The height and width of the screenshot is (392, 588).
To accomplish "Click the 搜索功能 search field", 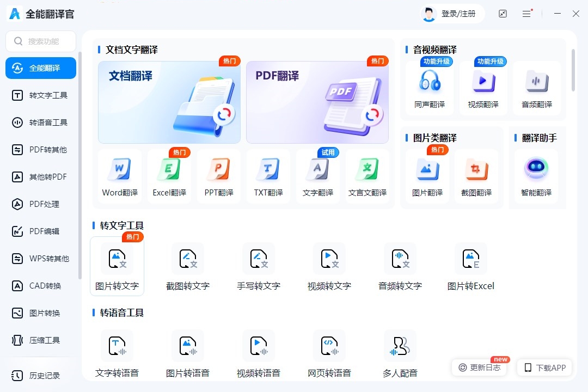I will [41, 41].
